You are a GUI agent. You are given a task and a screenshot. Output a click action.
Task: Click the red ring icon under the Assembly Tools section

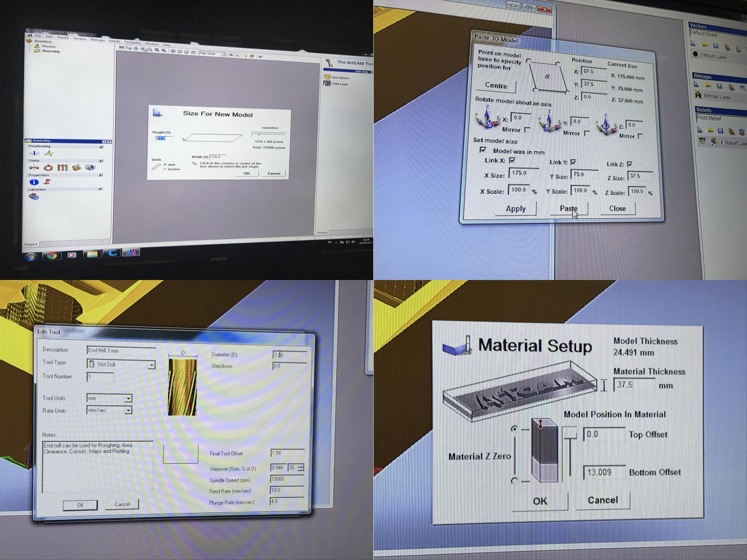pos(48,167)
